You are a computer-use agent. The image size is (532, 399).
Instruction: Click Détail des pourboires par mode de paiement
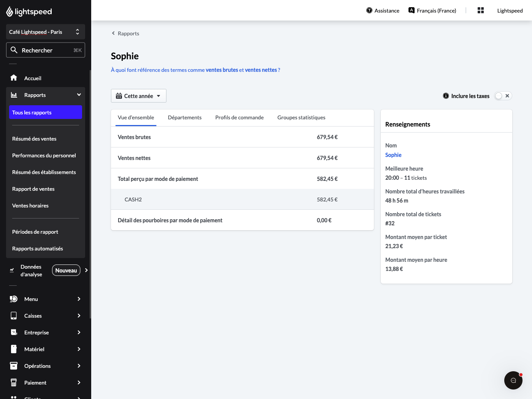(x=170, y=220)
